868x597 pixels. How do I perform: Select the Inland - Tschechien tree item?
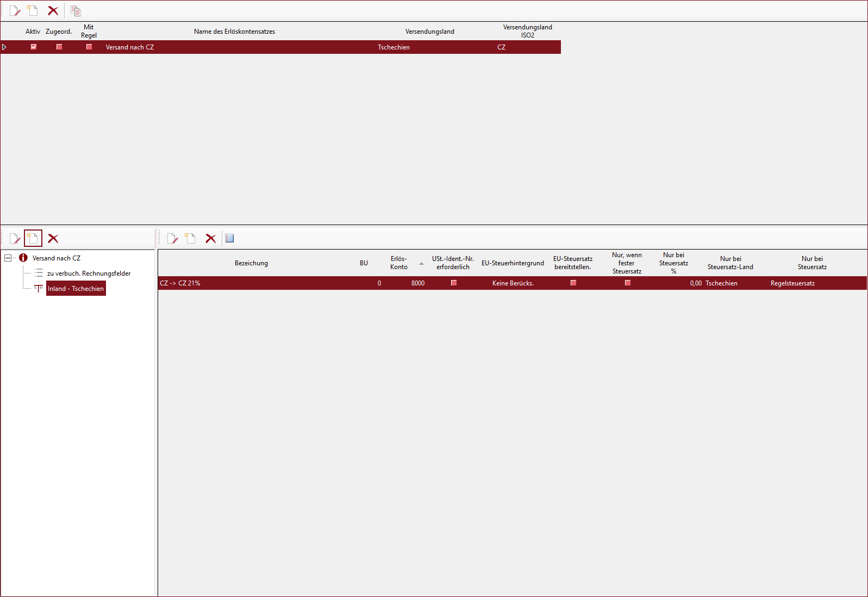[76, 289]
